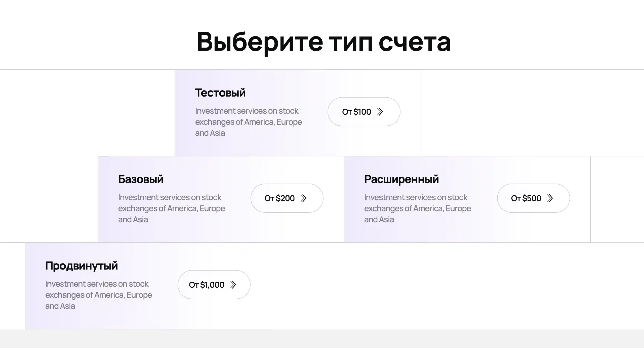Open the От $500 account option
Image resolution: width=644 pixels, height=348 pixels.
(533, 198)
